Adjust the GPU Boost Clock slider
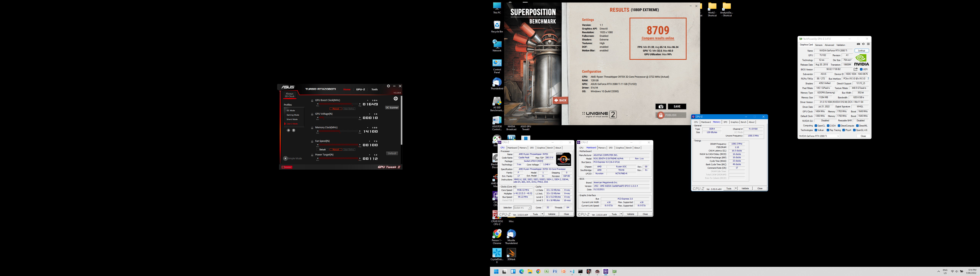This screenshot has width=980, height=276. pyautogui.click(x=339, y=104)
